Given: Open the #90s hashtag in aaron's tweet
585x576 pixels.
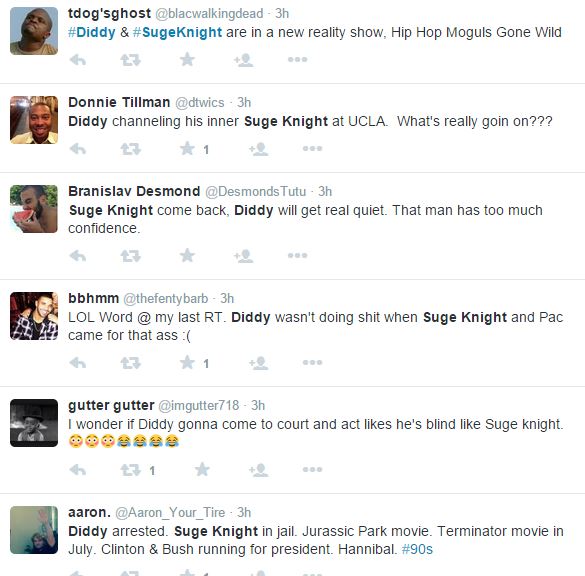Looking at the screenshot, I should coord(417,549).
